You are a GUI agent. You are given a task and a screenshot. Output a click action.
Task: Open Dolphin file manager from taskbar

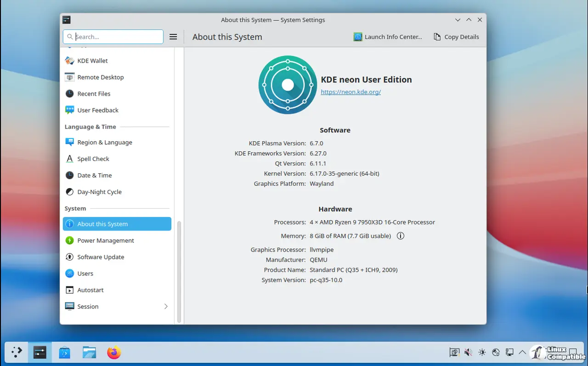click(x=89, y=353)
